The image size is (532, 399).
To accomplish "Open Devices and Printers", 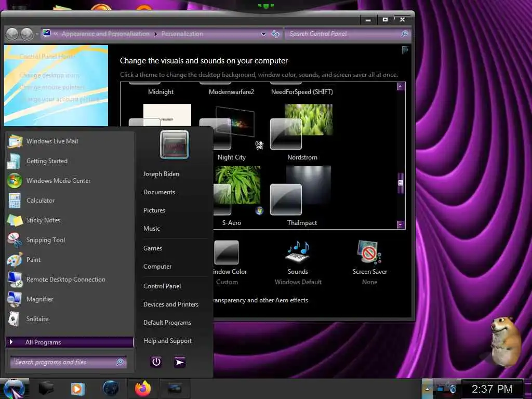I will tap(171, 304).
